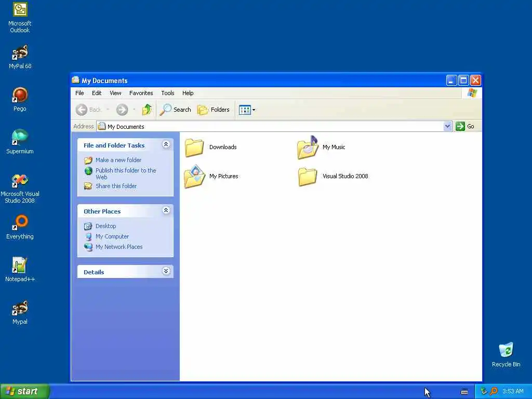Select the Downloads folder
The width and height of the screenshot is (532, 399).
pyautogui.click(x=211, y=147)
